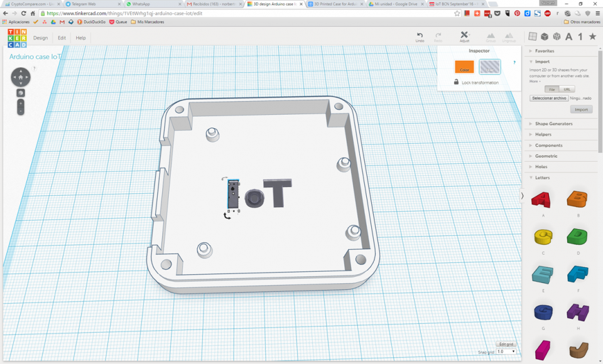The height and width of the screenshot is (364, 603).
Task: Select the purple letter H shape
Action: [578, 312]
